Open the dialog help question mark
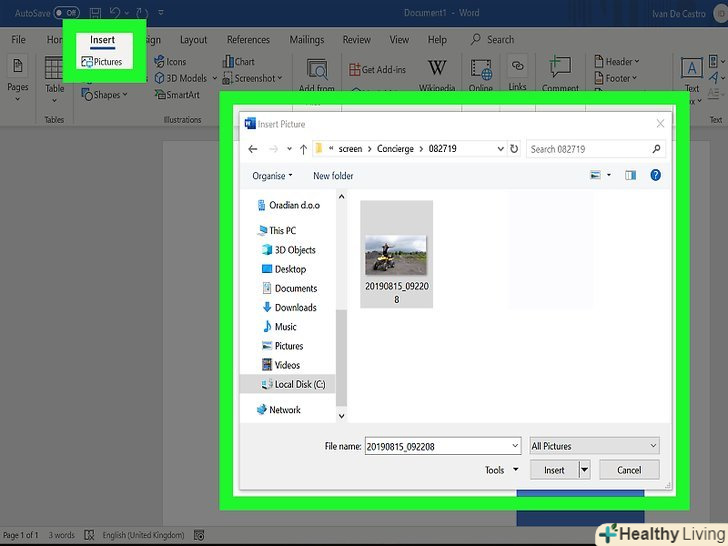728x546 pixels. coord(655,175)
